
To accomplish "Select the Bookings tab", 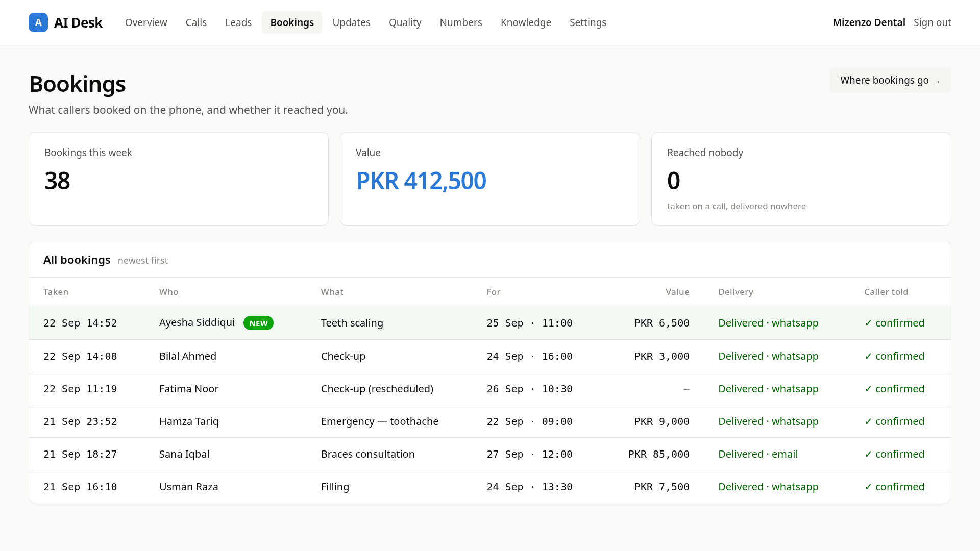I will click(x=292, y=22).
